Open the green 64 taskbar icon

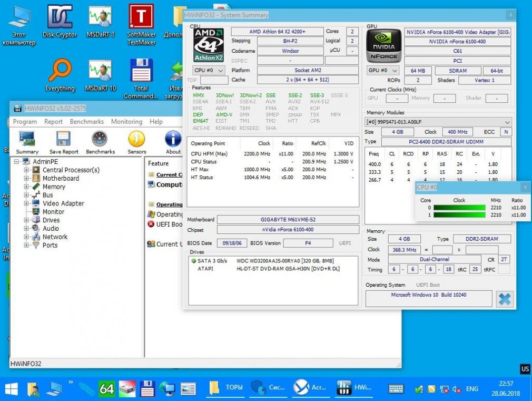tap(106, 389)
